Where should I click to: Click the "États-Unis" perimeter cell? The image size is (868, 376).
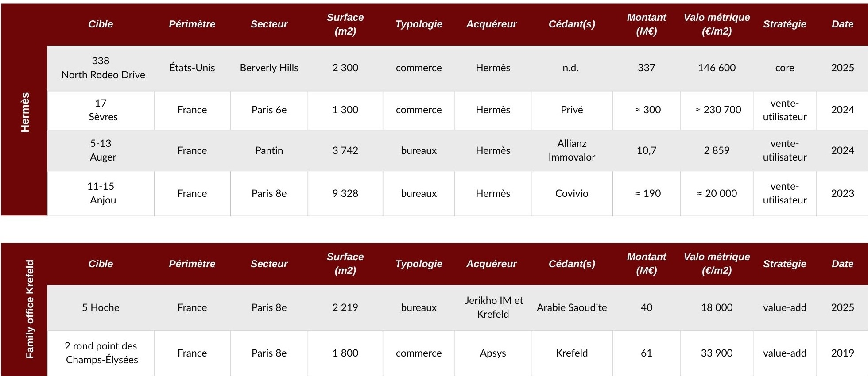point(192,68)
